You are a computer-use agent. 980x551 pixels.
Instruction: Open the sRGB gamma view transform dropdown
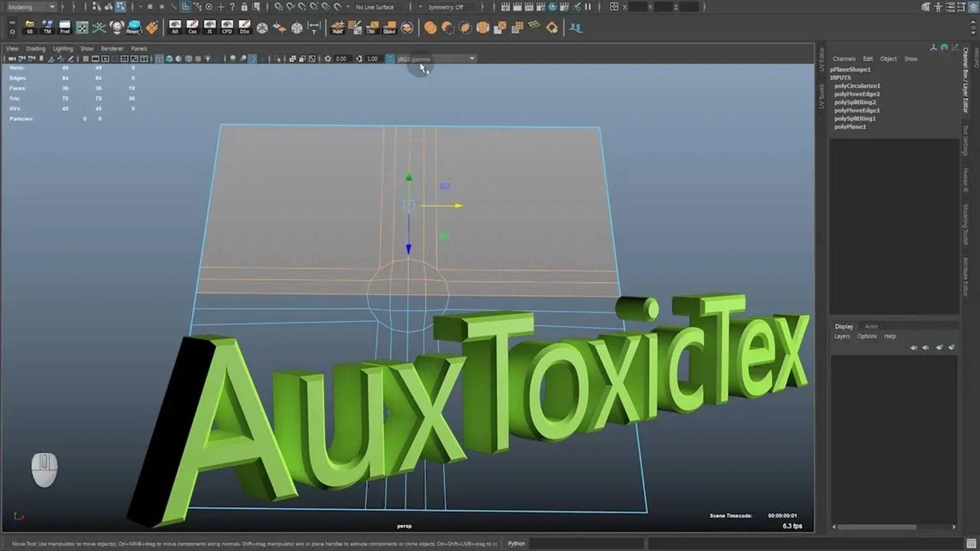[436, 59]
